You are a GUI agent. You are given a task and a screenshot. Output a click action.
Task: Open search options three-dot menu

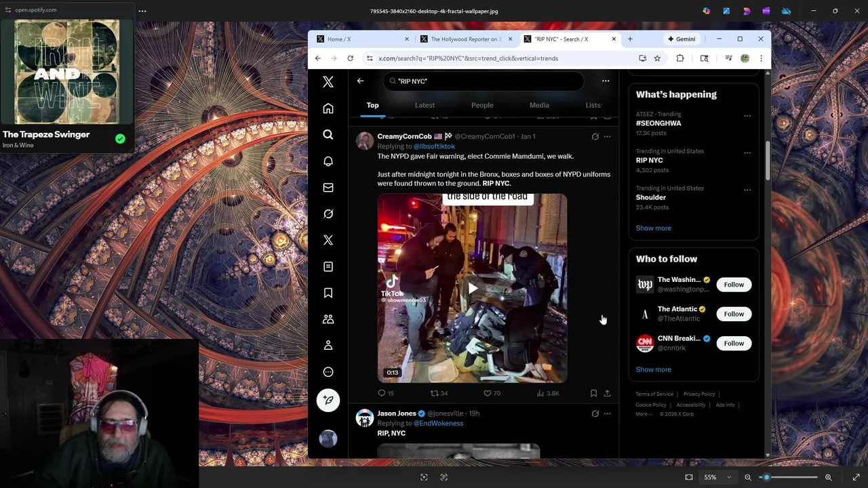606,81
